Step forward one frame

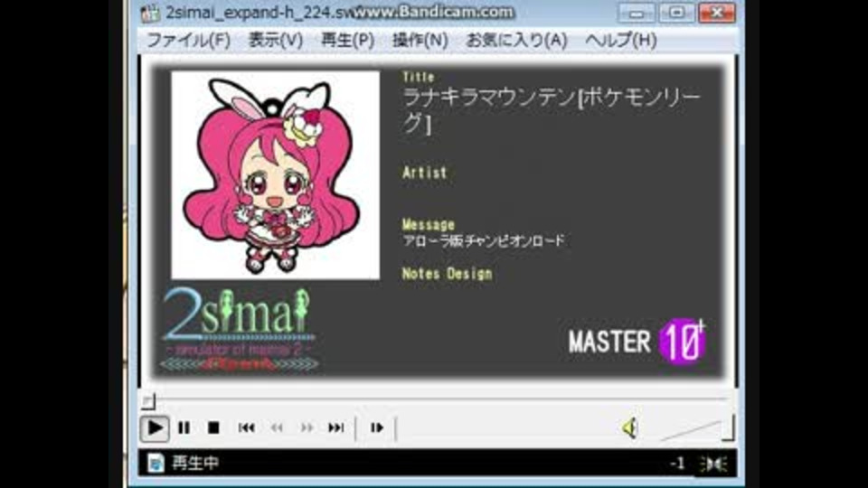coord(377,427)
